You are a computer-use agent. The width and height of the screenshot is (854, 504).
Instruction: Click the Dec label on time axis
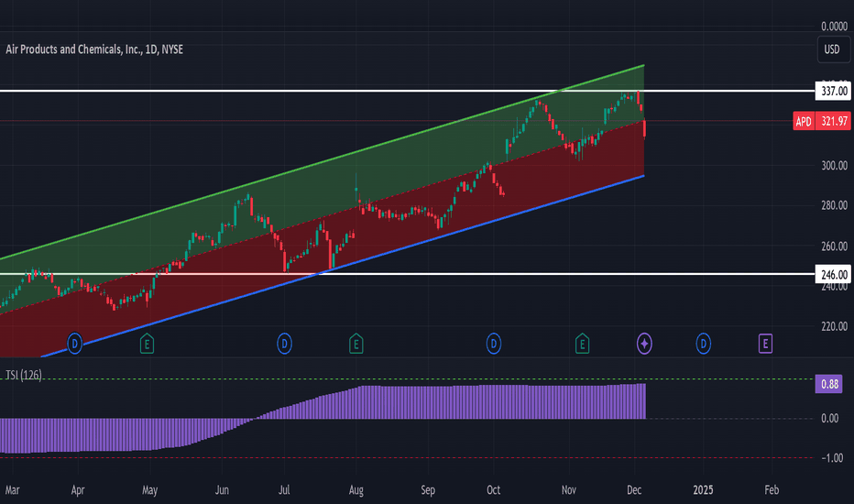coord(634,490)
